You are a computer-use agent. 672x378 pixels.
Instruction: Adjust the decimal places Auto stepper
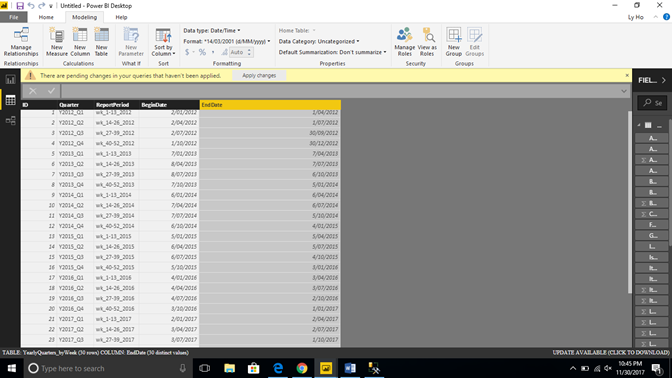point(249,52)
